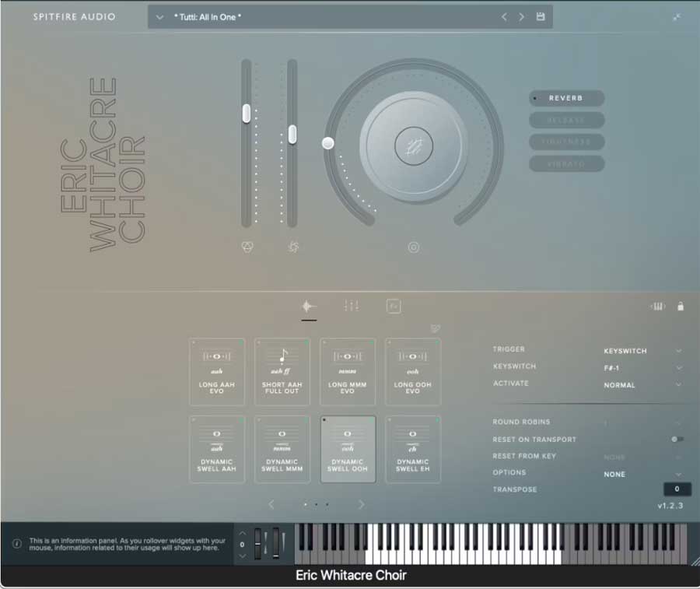The width and height of the screenshot is (700, 589).
Task: Open the Options None dropdown
Action: tap(642, 475)
